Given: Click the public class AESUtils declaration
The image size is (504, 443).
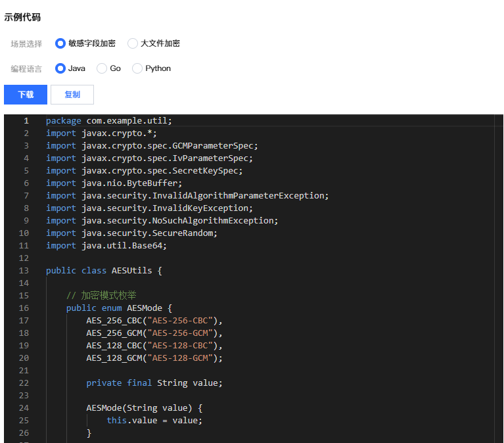Looking at the screenshot, I should pos(104,271).
